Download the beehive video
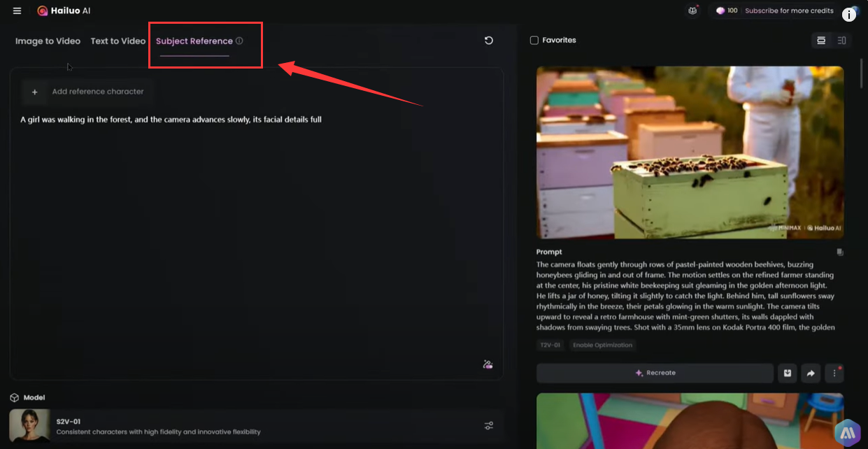 (x=787, y=373)
